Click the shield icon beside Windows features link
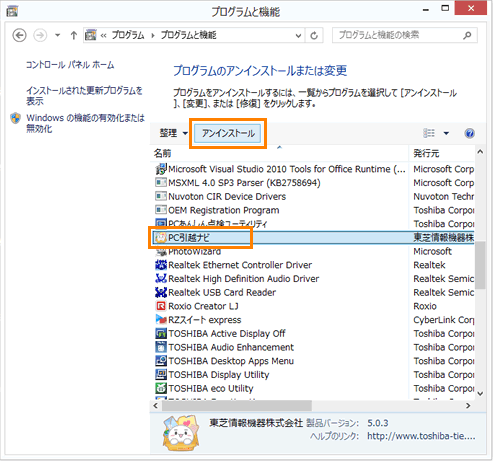This screenshot has height=461, width=493. 15,118
